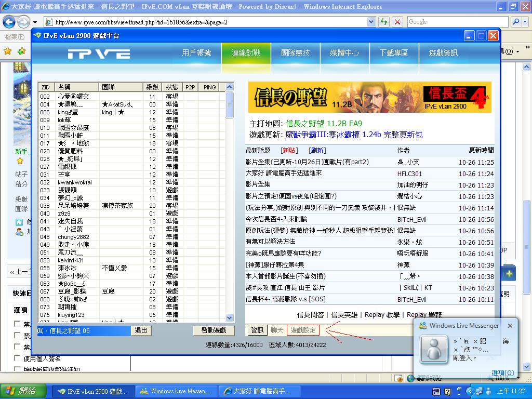Switch to the 遊戲設定 tab
The image size is (532, 399).
pyautogui.click(x=303, y=330)
